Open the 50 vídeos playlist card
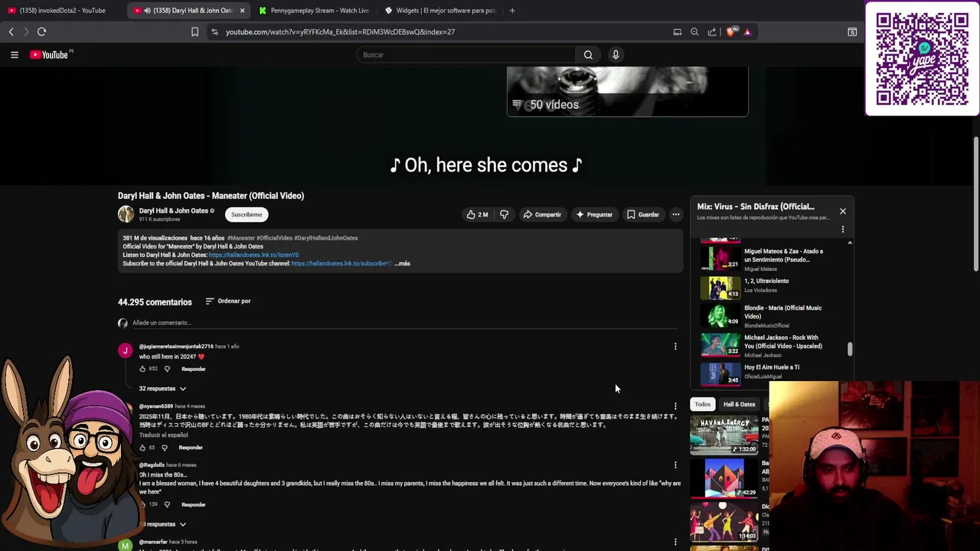The width and height of the screenshot is (980, 551). coord(627,92)
